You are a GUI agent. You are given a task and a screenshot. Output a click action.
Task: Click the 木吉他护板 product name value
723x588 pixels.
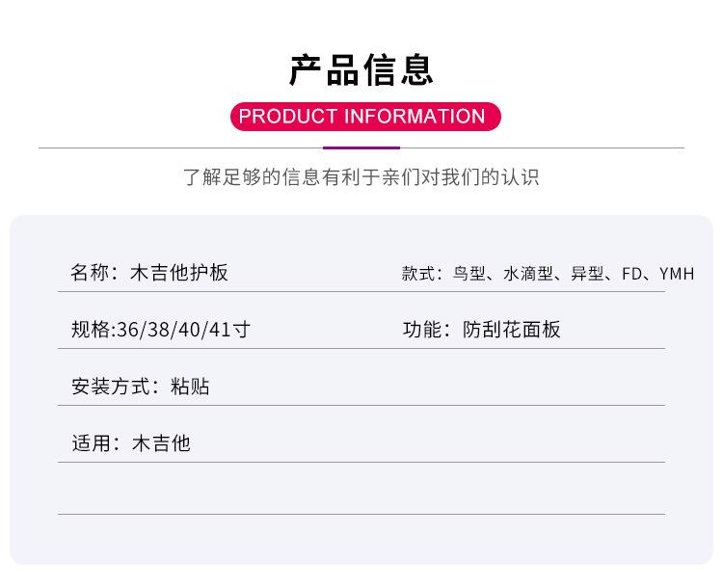179,273
